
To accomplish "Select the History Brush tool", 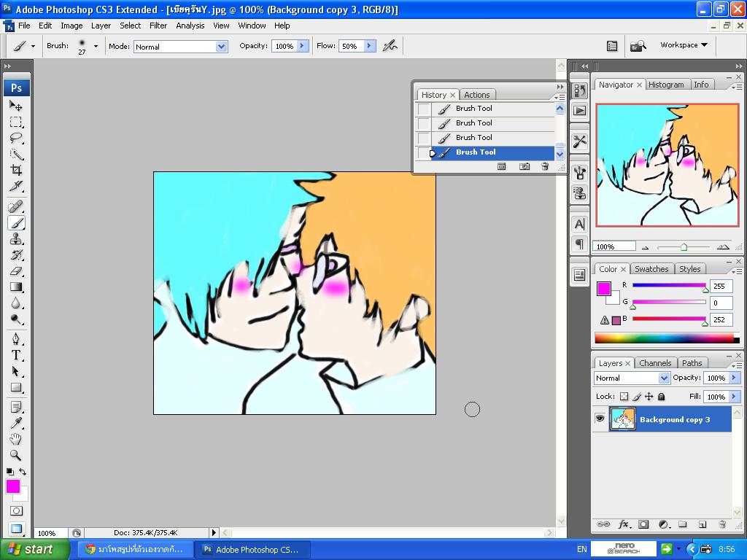I will tap(16, 254).
